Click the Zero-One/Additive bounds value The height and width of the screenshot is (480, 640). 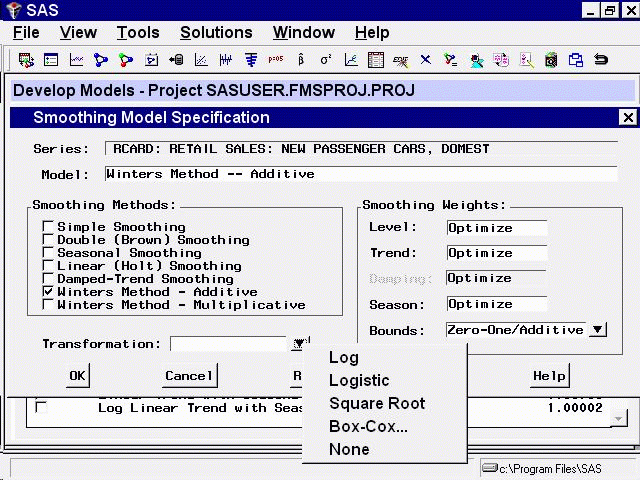click(516, 329)
